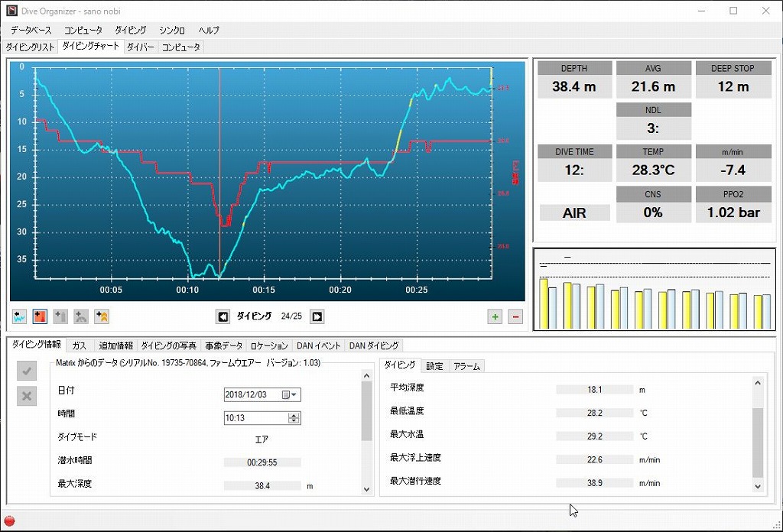Click the depth profile graph icon
Screen dimensions: 783x532
click(x=21, y=316)
